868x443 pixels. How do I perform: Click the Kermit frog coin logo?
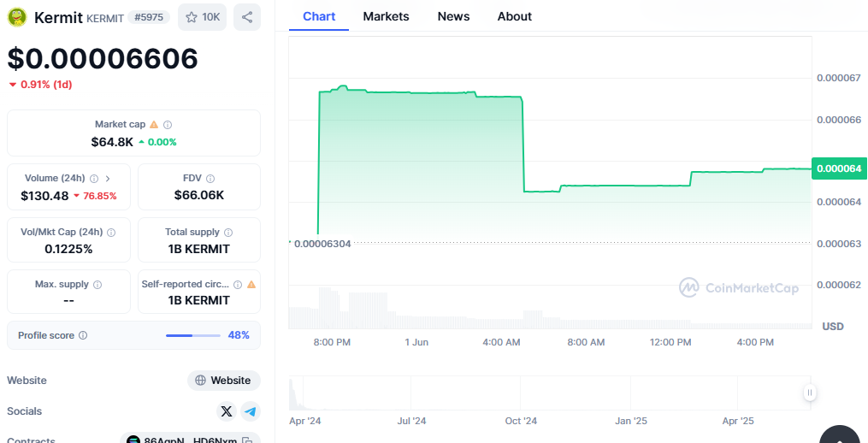tap(16, 17)
